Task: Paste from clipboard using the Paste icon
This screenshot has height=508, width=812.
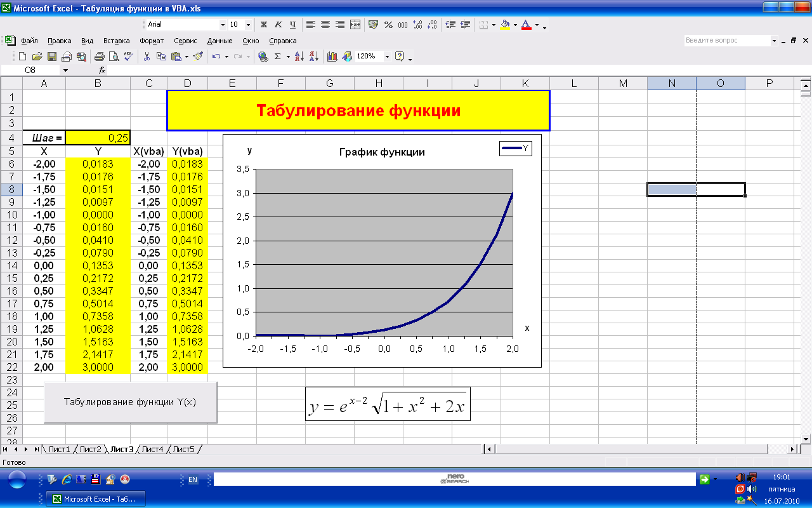Action: click(176, 57)
